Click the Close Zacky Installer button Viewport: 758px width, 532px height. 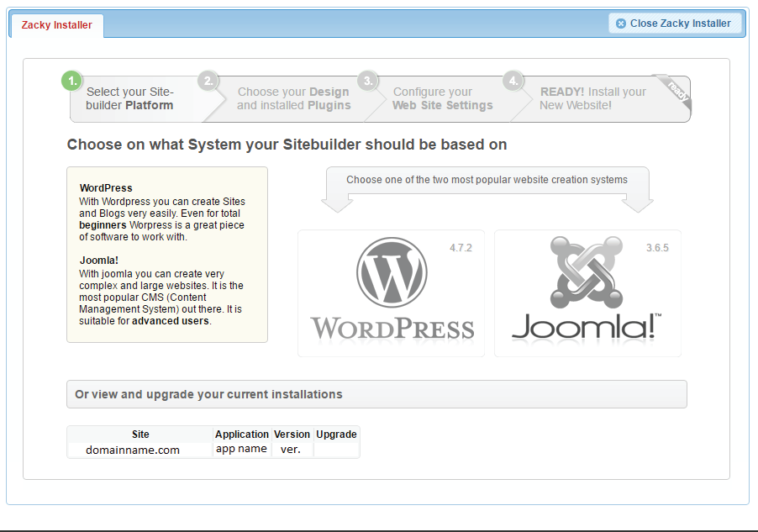pos(675,24)
